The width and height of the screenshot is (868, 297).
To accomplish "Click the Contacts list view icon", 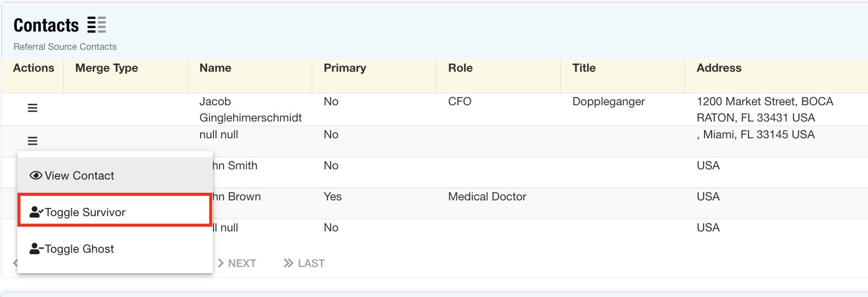I will coord(97,25).
